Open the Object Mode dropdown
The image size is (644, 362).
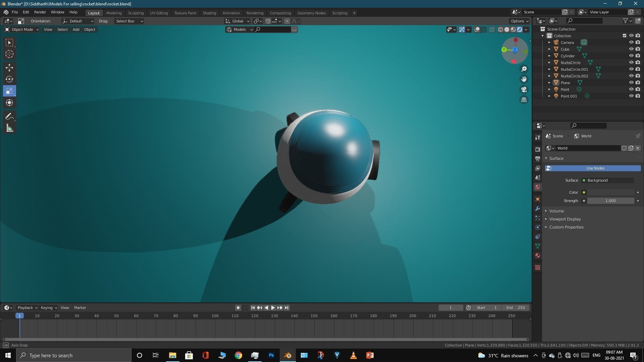point(22,29)
